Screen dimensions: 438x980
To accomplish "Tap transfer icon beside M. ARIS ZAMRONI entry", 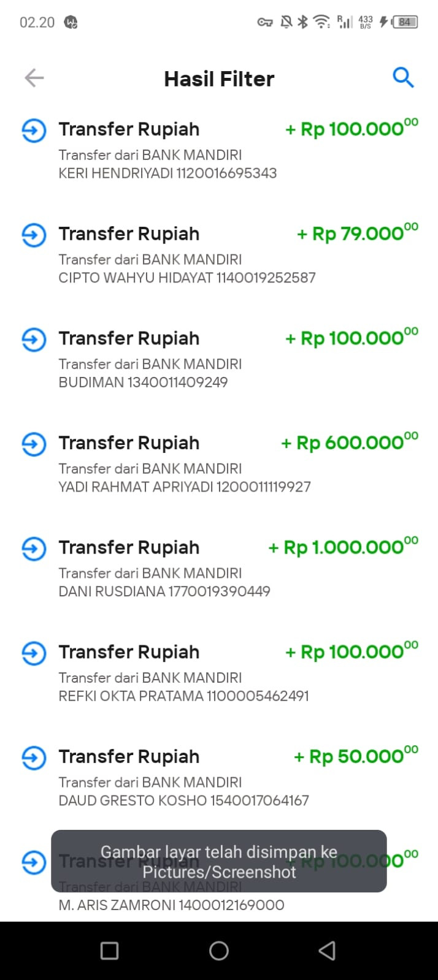I will tap(34, 862).
